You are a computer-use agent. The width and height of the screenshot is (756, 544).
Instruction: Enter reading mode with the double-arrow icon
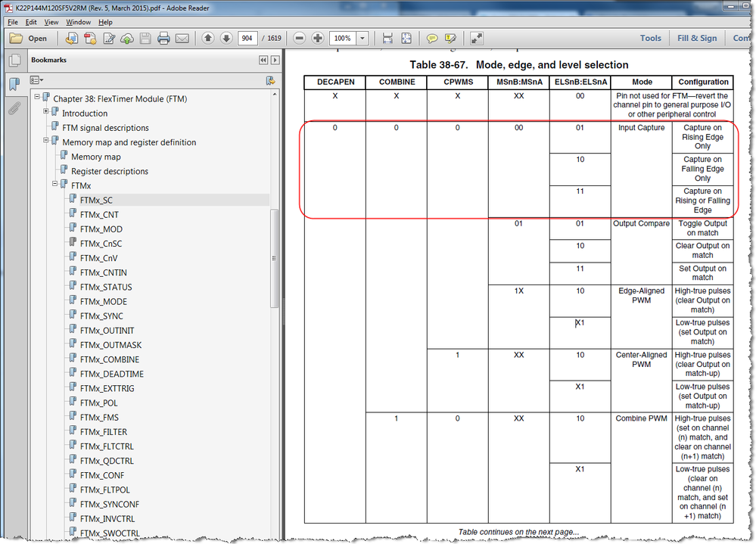tap(477, 38)
